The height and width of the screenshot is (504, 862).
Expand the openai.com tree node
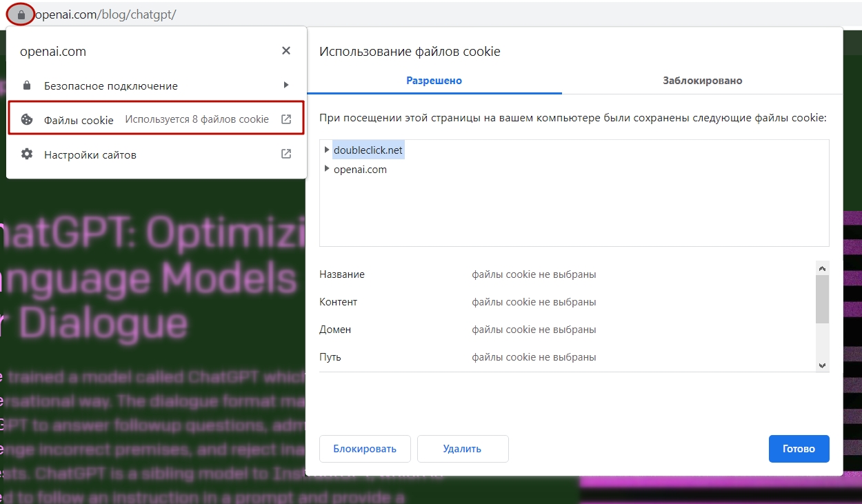327,169
